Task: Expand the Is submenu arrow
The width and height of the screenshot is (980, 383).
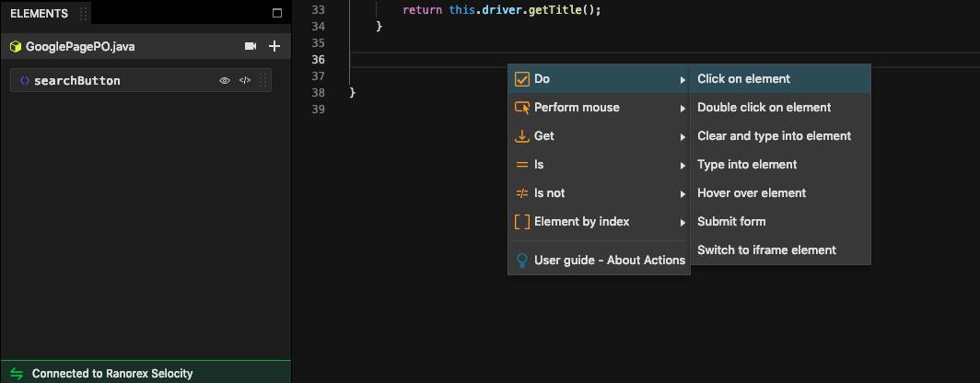Action: point(682,166)
